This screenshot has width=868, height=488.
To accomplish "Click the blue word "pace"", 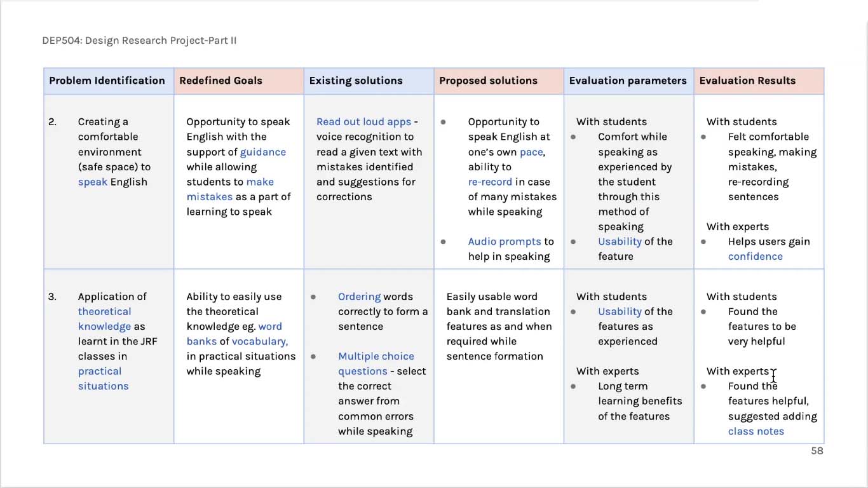I will tap(531, 152).
